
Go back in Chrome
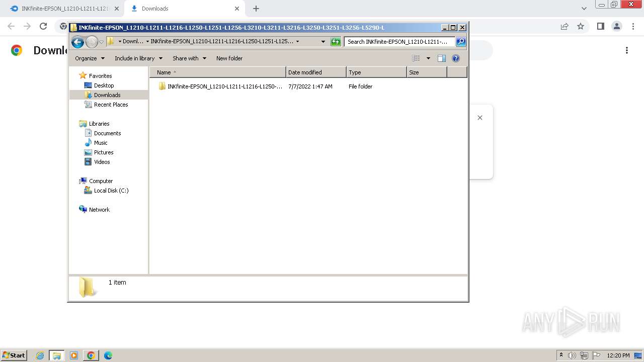click(11, 26)
